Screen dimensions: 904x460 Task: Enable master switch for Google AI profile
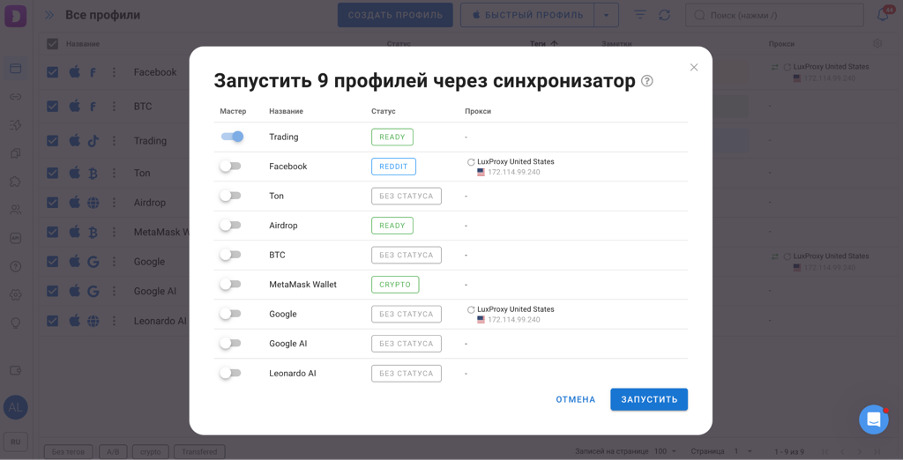(x=230, y=343)
